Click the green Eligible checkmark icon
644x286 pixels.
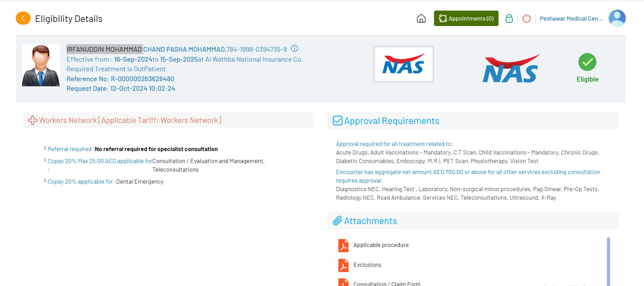tap(587, 62)
